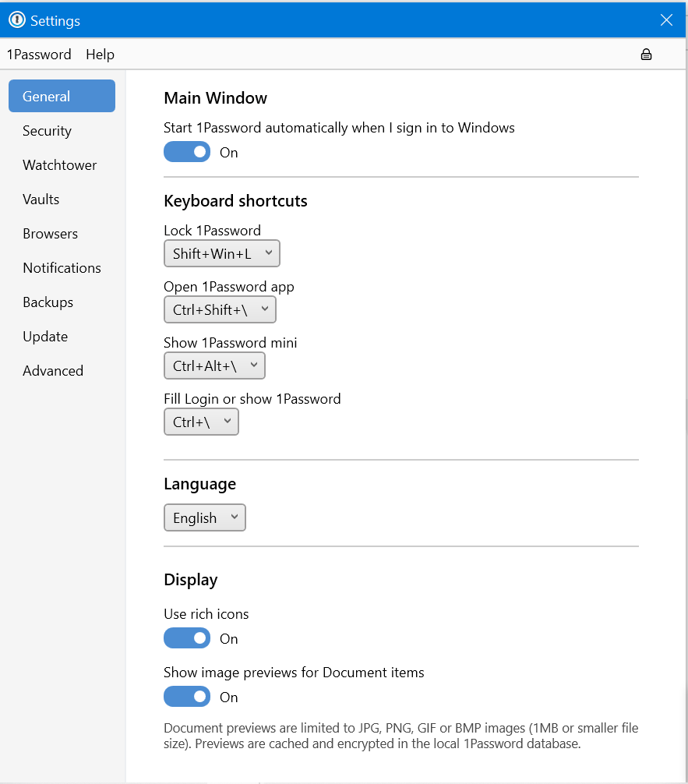Open the Help menu
The image size is (688, 784).
pos(100,54)
